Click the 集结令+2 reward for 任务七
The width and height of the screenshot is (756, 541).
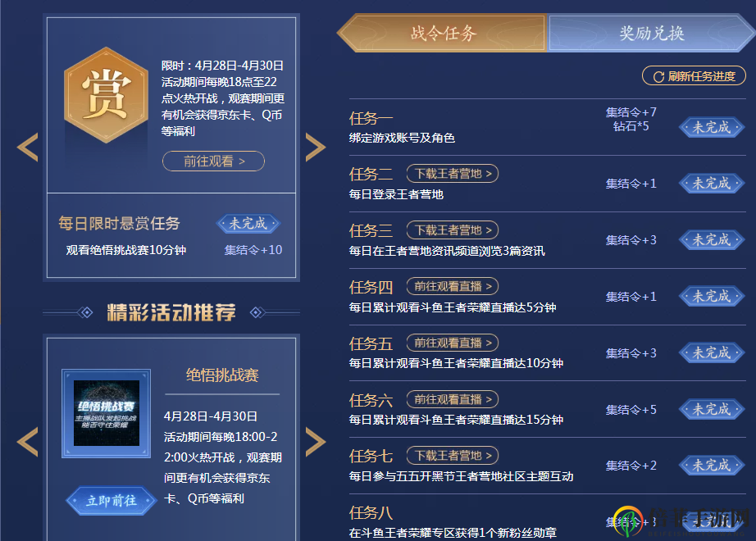point(631,466)
